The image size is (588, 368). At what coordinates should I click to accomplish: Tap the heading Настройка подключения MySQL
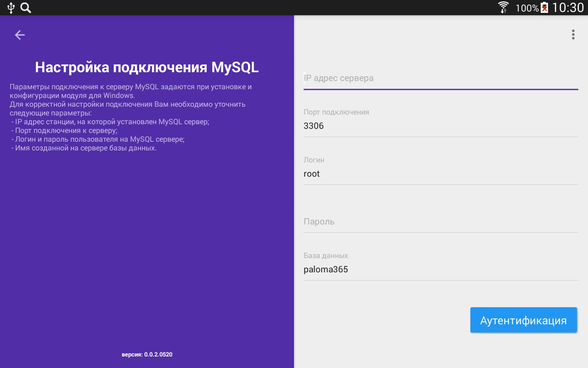coord(147,67)
